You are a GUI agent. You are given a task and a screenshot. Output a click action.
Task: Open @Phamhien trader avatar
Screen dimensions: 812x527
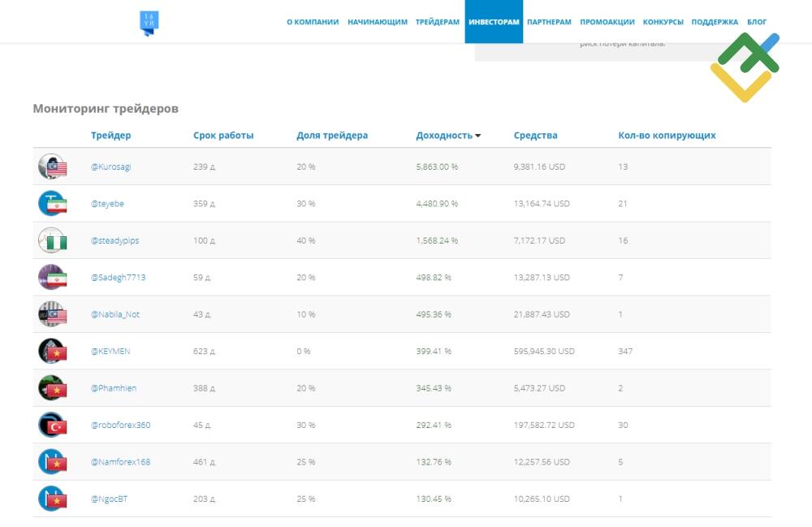[x=52, y=388]
